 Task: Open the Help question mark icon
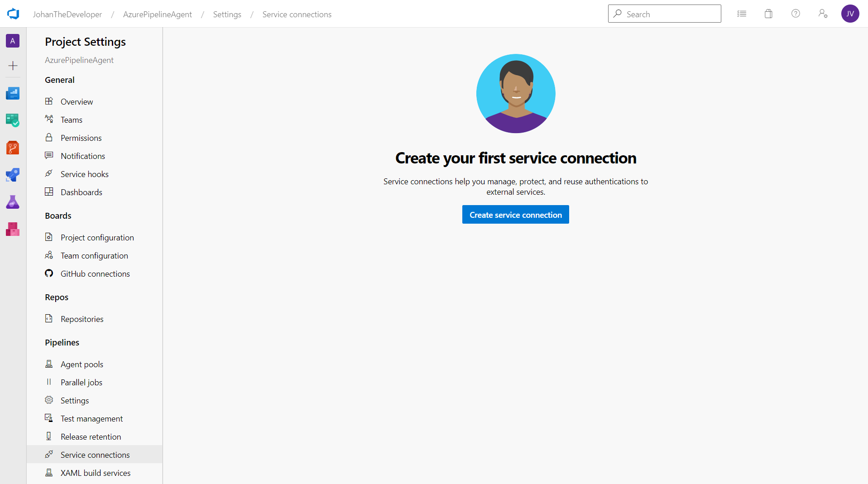click(x=796, y=14)
